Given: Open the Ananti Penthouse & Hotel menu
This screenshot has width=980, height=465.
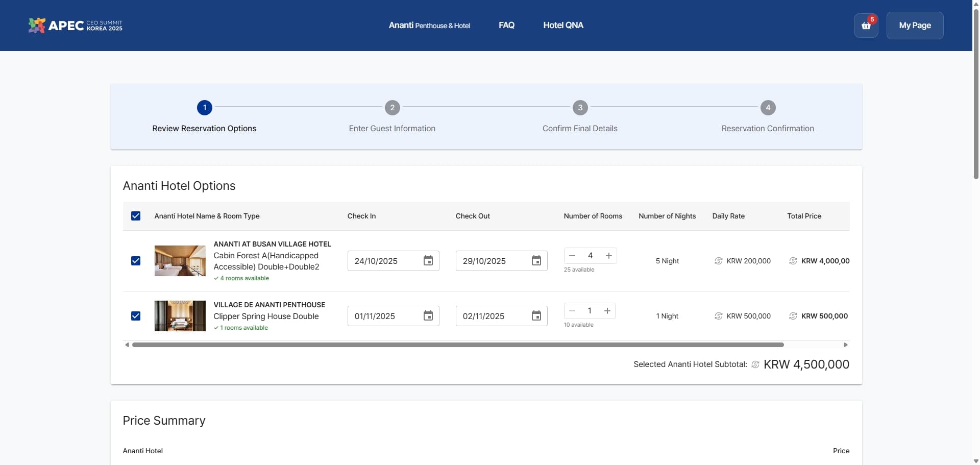Looking at the screenshot, I should (x=429, y=25).
